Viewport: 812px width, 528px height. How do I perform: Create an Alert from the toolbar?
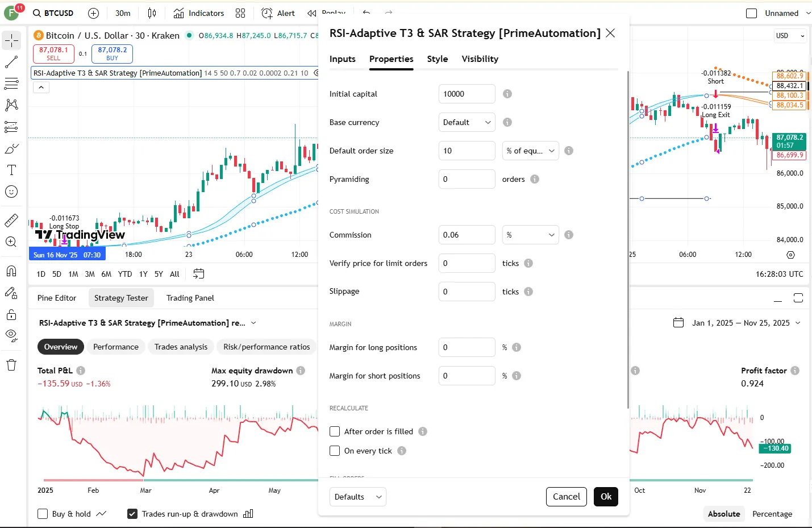278,13
